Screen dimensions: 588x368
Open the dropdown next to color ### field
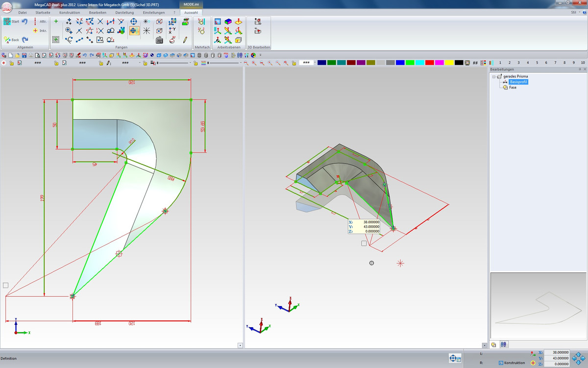tap(314, 63)
